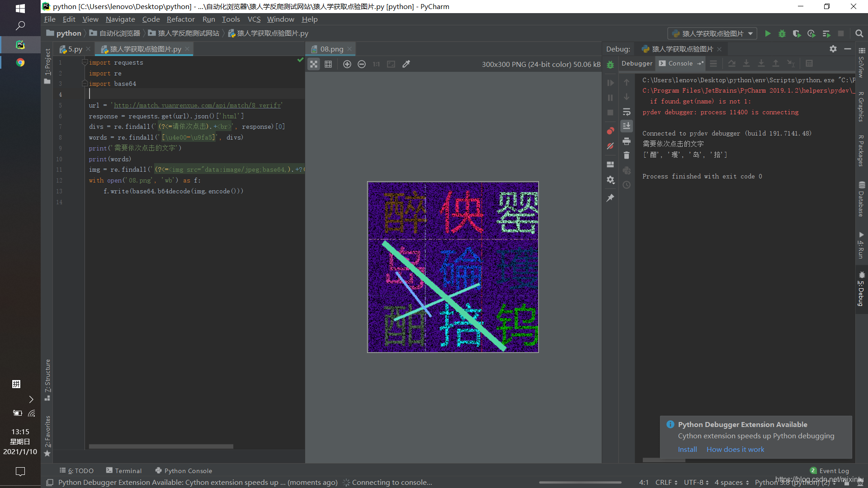868x488 pixels.
Task: Toggle scroll to end of console
Action: 627,126
